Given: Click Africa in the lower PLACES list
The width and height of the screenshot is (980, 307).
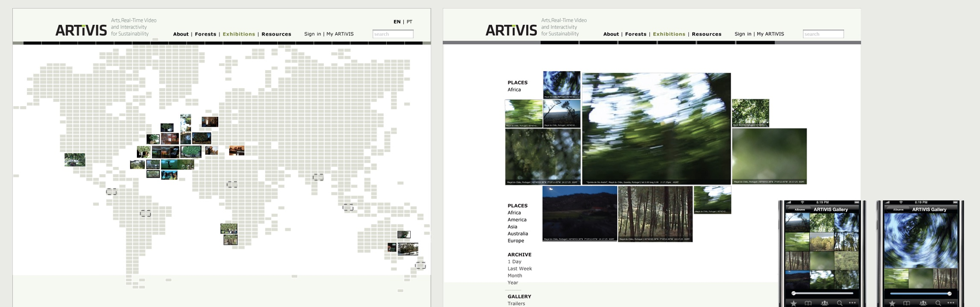Looking at the screenshot, I should click(514, 213).
